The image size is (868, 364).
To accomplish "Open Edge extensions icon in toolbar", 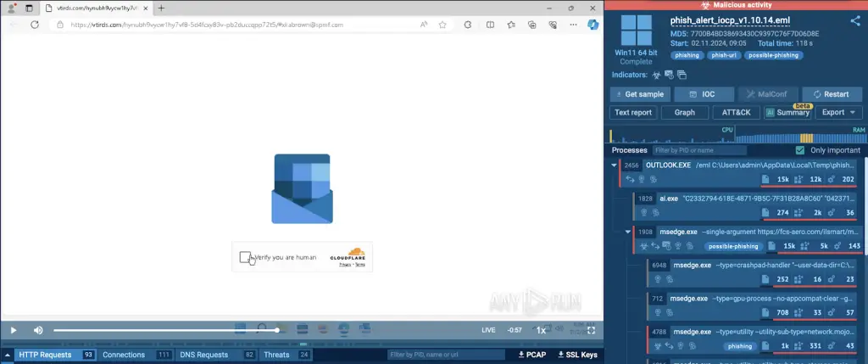I will pyautogui.click(x=468, y=25).
